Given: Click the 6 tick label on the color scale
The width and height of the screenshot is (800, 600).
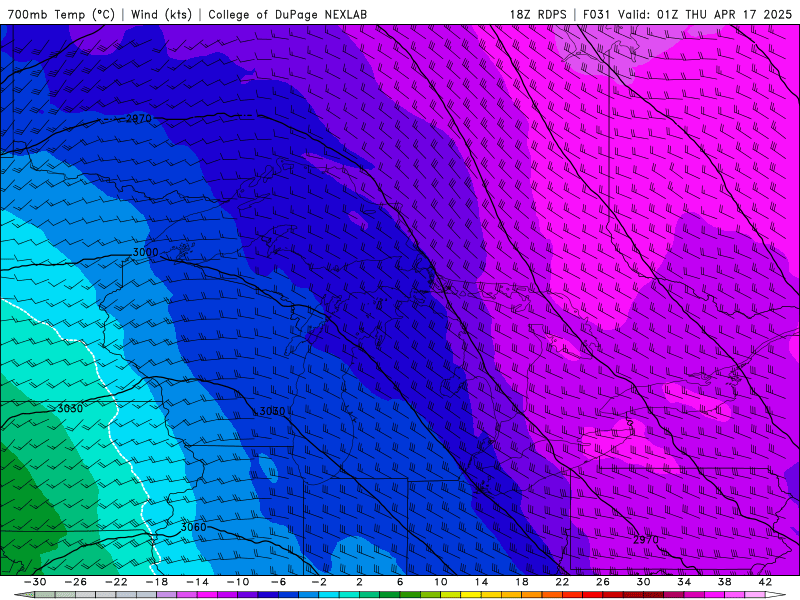Looking at the screenshot, I should tap(400, 582).
